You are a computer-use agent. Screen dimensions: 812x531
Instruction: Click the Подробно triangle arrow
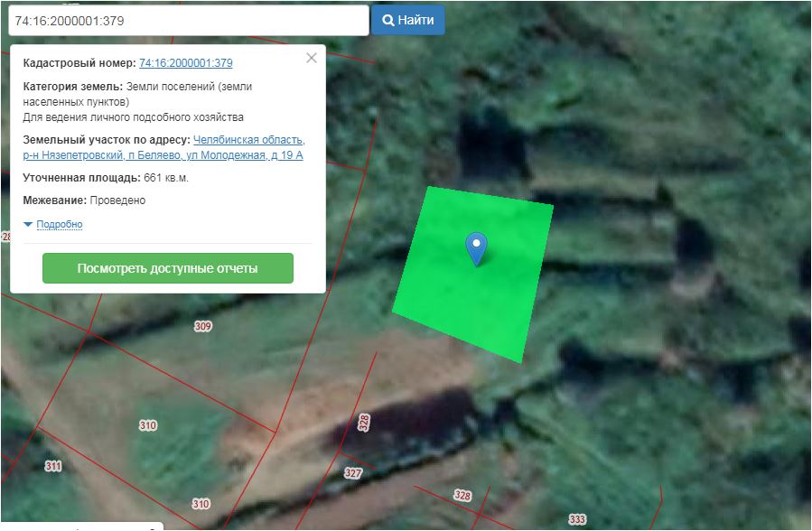[x=28, y=224]
